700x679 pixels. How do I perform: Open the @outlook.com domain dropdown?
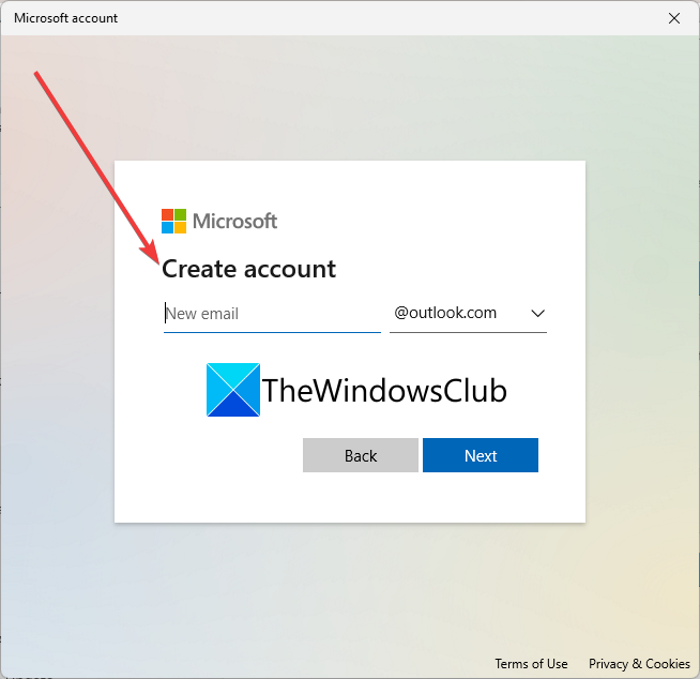[x=468, y=313]
